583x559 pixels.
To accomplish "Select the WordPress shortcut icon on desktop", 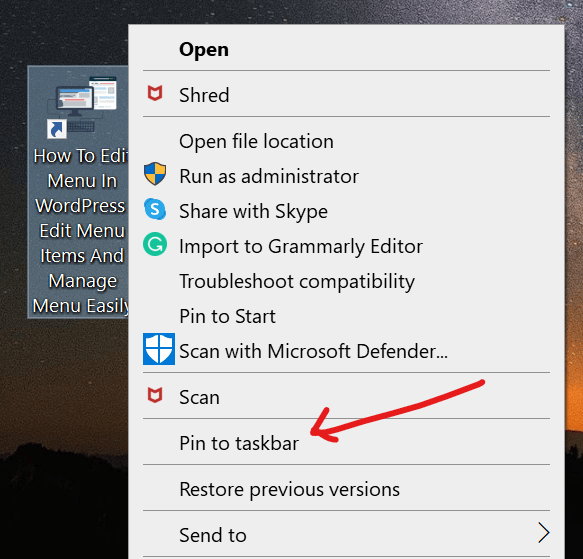I will click(82, 107).
